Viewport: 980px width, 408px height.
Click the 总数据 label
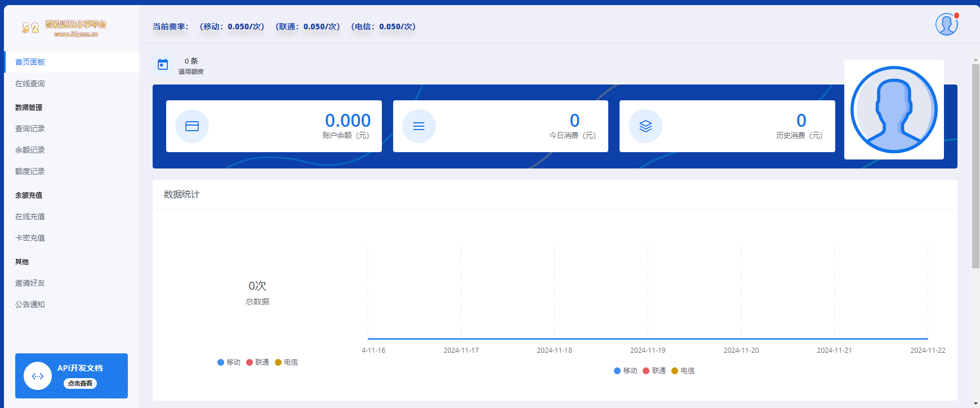pyautogui.click(x=257, y=301)
